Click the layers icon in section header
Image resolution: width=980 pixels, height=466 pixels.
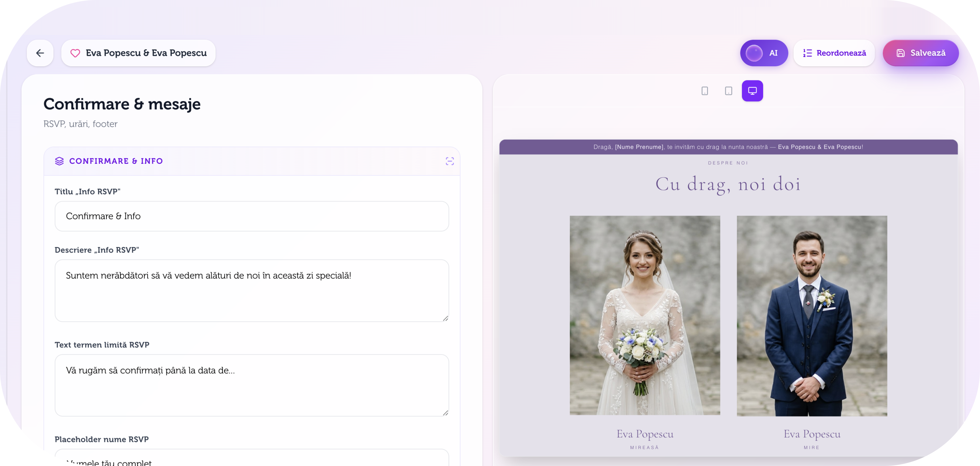point(59,161)
